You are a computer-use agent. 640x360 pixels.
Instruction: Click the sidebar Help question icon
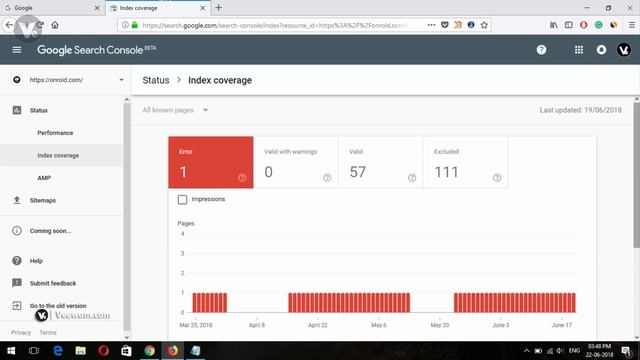[x=17, y=260]
